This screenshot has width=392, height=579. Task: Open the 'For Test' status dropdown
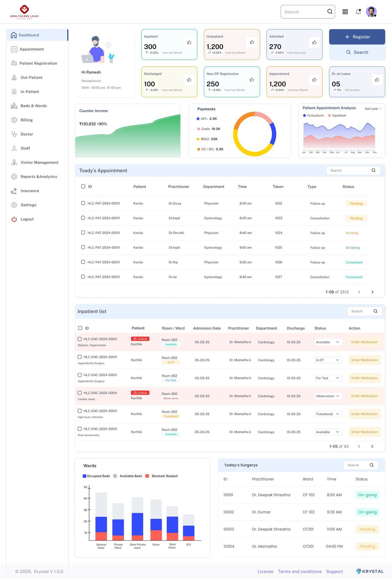tap(328, 378)
